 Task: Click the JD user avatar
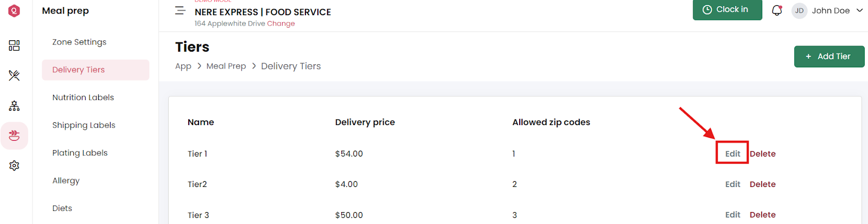click(799, 10)
